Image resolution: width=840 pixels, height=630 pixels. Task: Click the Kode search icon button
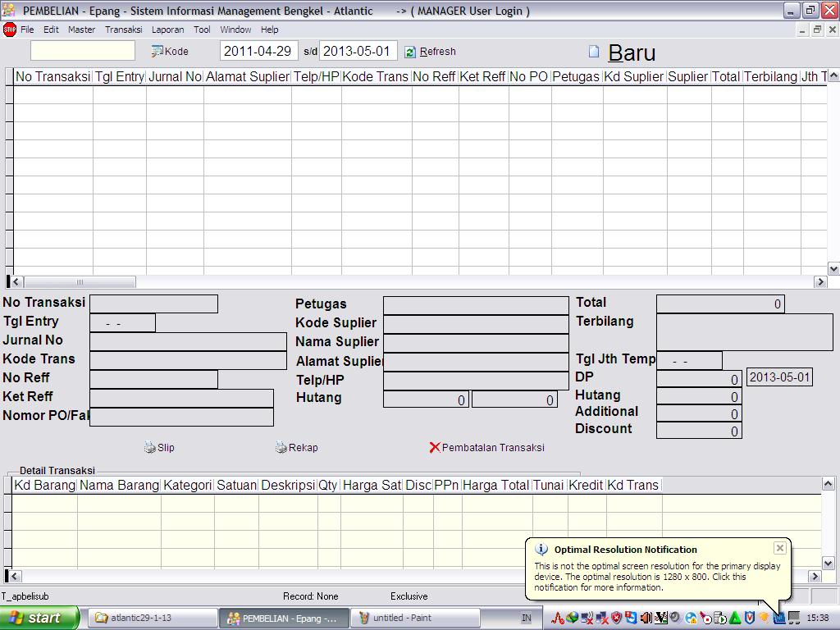pos(157,51)
